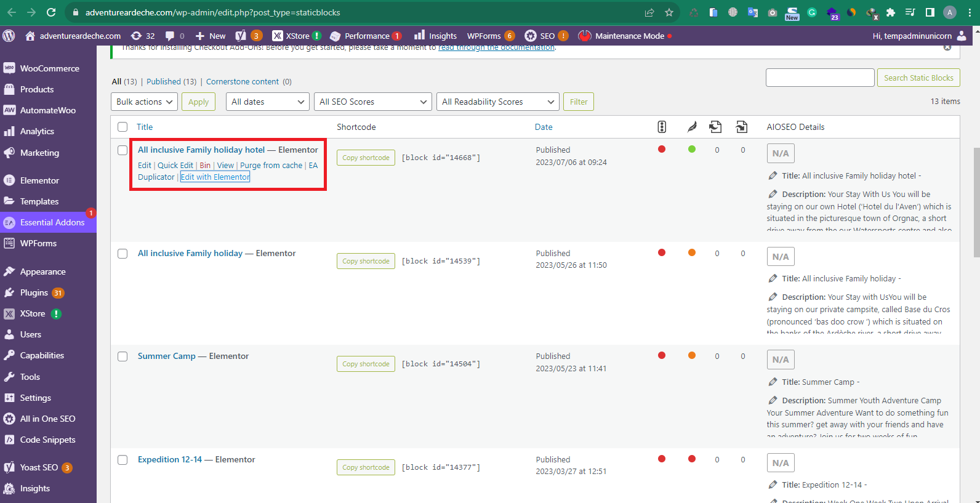This screenshot has width=980, height=503.
Task: Open Users in sidebar
Action: coord(48,334)
